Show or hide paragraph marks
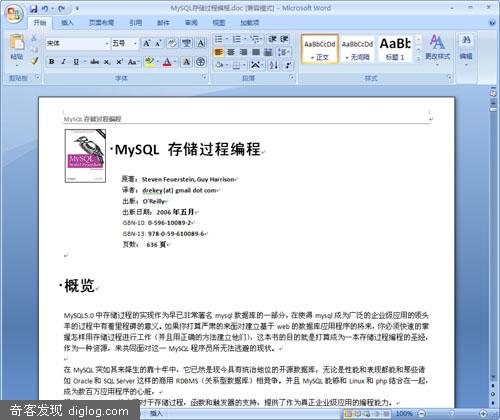The height and width of the screenshot is (420, 500). 288,65
